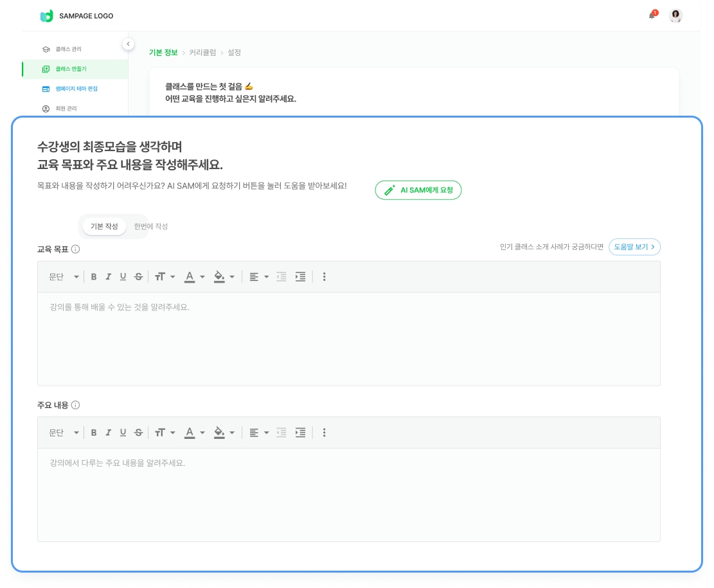Screen dimensions: 714x588
Task: Apply strikethrough in 주요 내용 editor toolbar
Action: point(138,432)
